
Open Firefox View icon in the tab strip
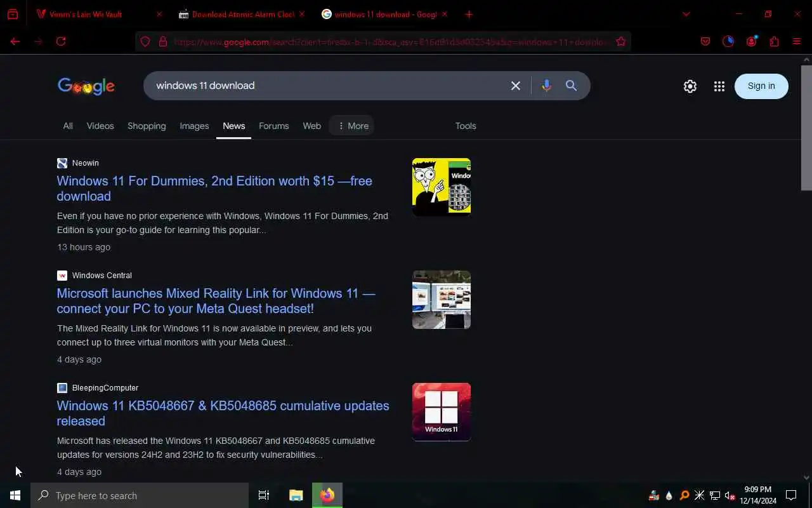(x=13, y=14)
